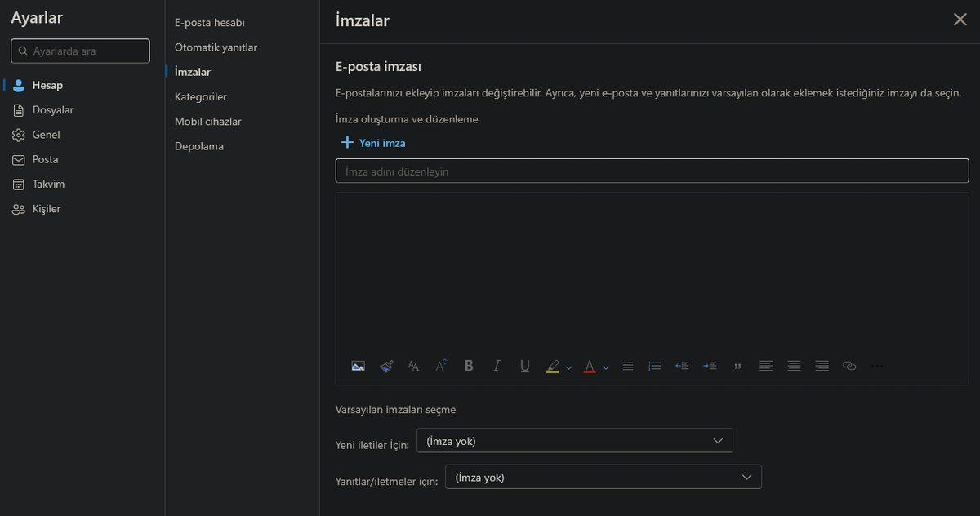Toggle italic formatting in signature editor

tap(497, 367)
